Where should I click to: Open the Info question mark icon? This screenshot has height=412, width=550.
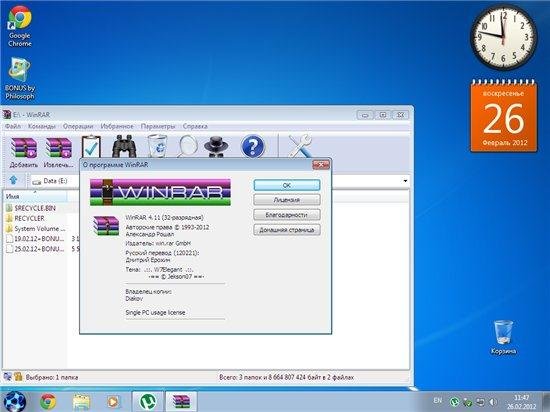253,146
